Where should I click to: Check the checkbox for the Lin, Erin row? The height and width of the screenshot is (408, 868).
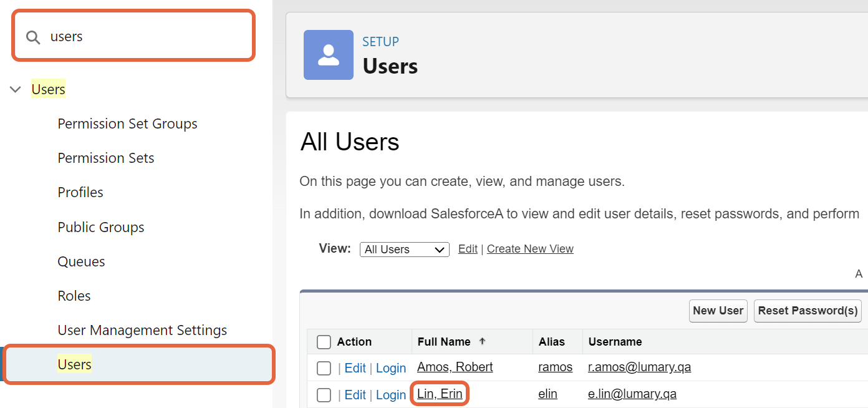324,394
